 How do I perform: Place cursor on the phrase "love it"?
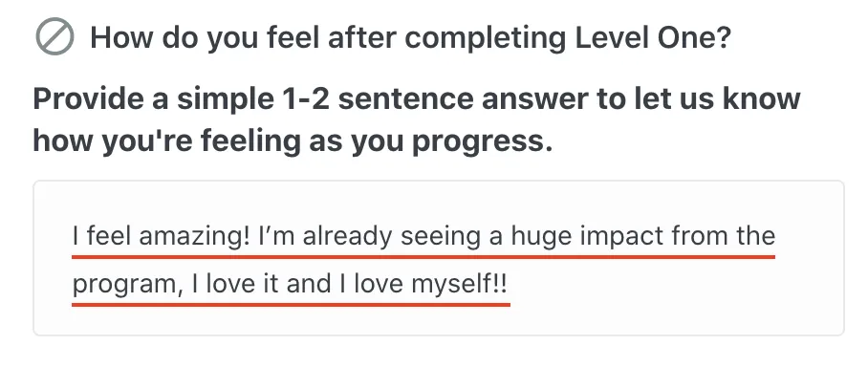[x=243, y=284]
